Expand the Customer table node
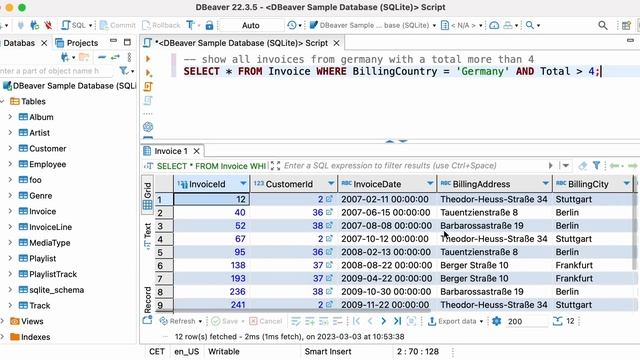 tap(10, 149)
